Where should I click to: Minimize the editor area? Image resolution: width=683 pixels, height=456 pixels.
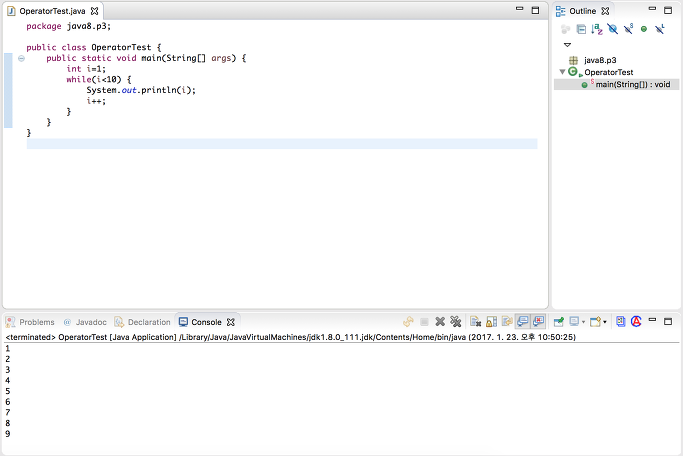point(519,9)
